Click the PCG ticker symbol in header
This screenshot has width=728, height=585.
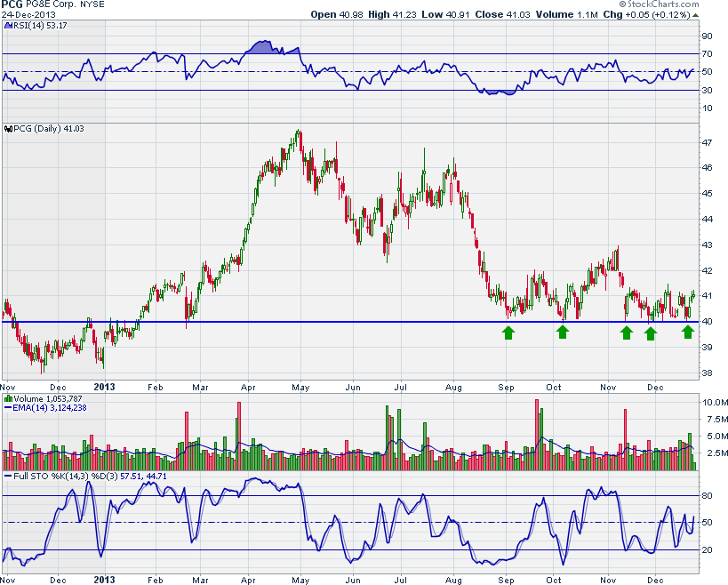(12, 4)
